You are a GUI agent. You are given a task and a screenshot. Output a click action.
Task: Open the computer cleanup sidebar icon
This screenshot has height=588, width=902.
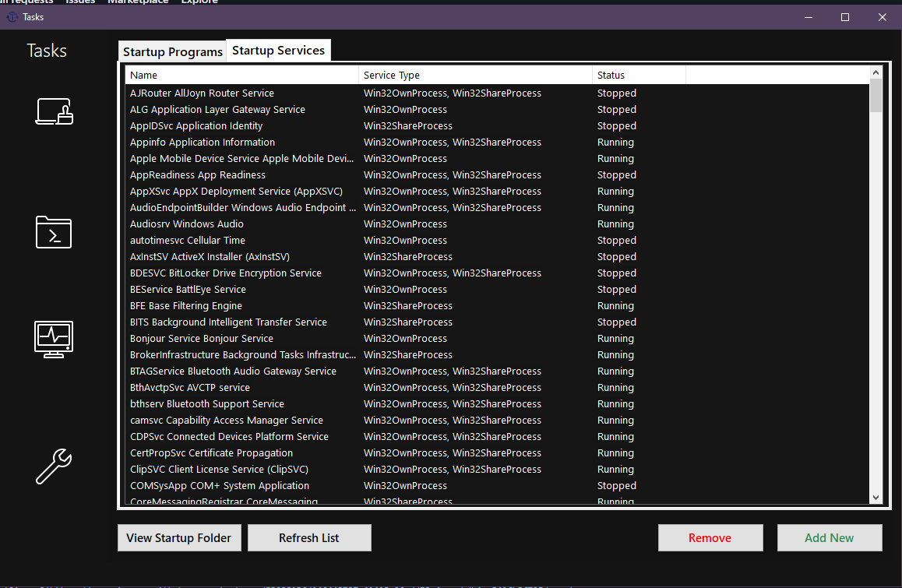54,111
